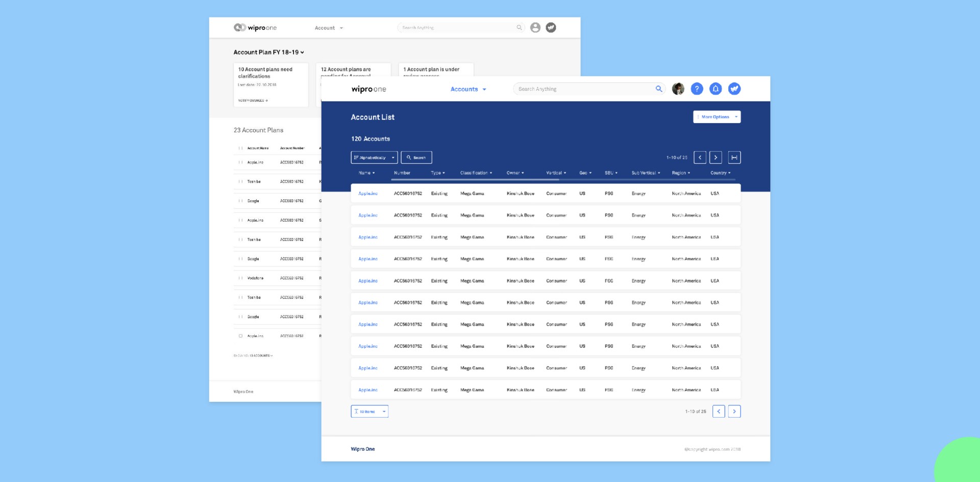
Task: Open the Accounts dropdown in front window
Action: (x=469, y=89)
